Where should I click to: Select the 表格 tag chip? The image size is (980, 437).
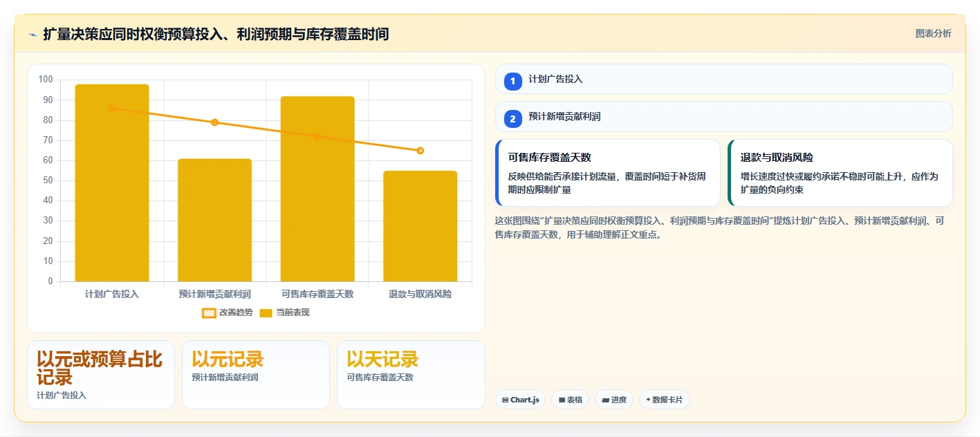(x=570, y=400)
